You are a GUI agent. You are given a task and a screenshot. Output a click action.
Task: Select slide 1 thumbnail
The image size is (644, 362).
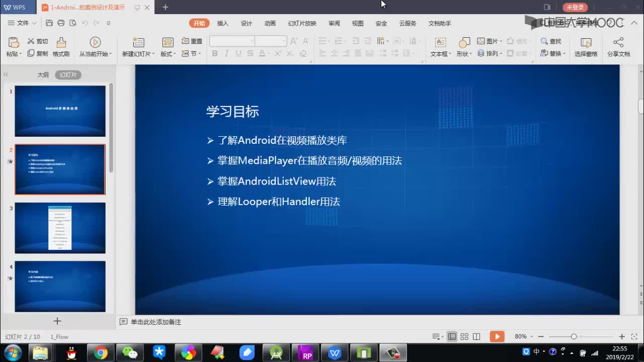pyautogui.click(x=60, y=111)
